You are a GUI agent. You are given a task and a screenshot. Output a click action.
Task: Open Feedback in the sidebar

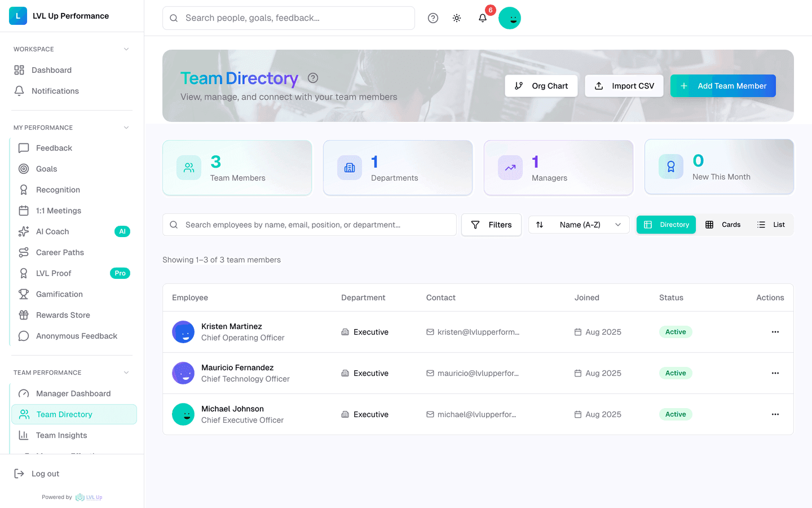coord(74,148)
